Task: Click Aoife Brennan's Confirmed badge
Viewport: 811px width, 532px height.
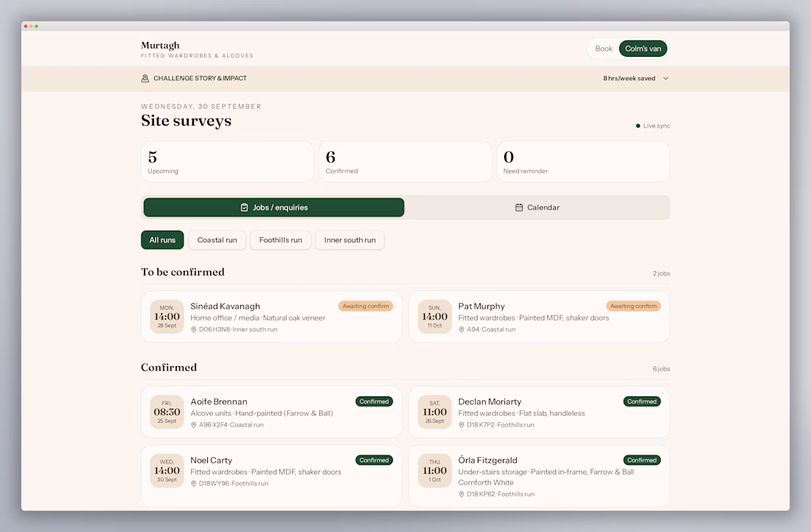Action: 374,402
